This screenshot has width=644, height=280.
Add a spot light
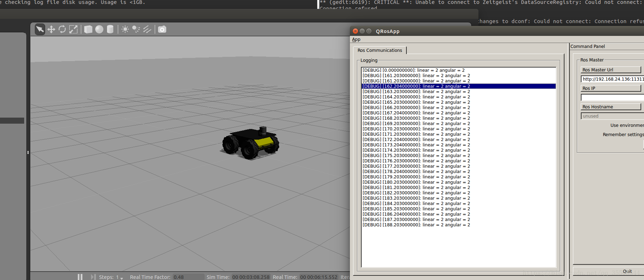136,29
